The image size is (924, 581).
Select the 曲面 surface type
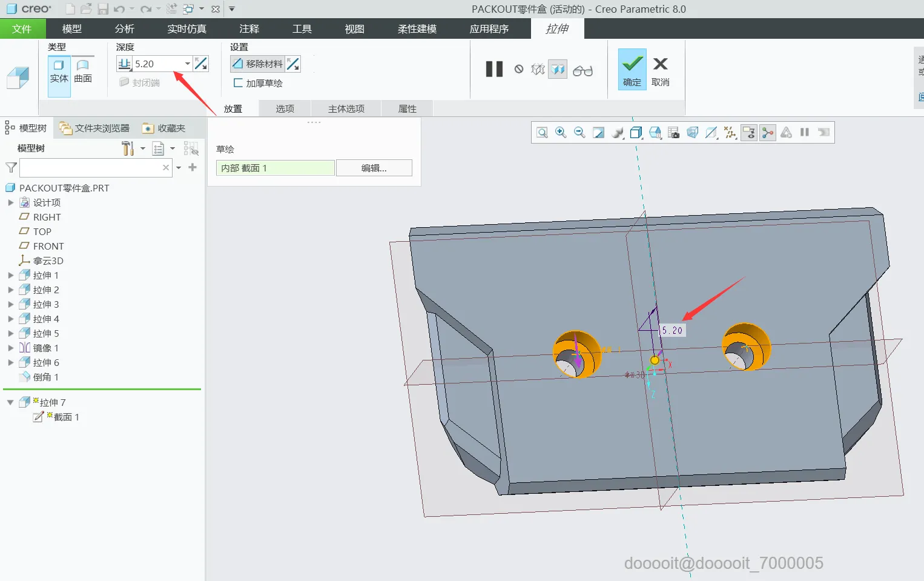tap(83, 71)
